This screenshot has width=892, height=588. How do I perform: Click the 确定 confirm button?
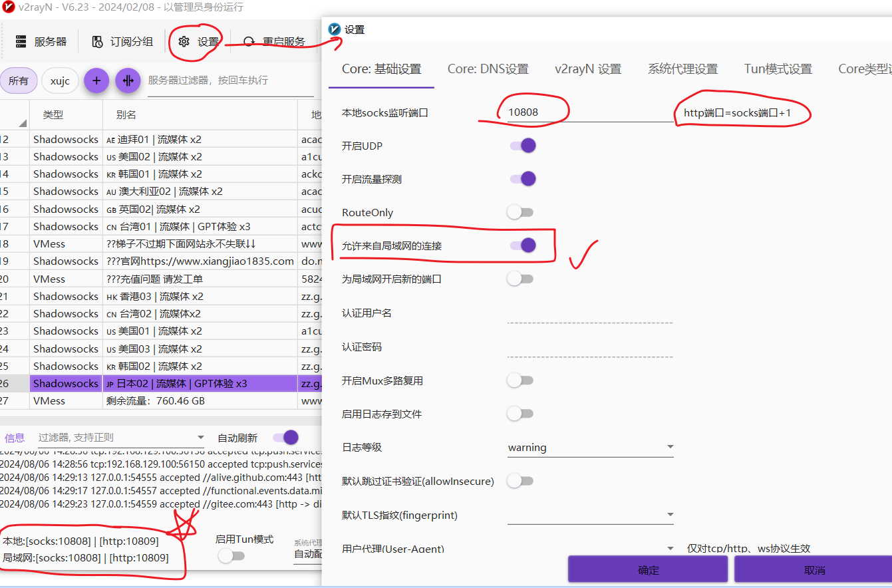click(x=648, y=570)
